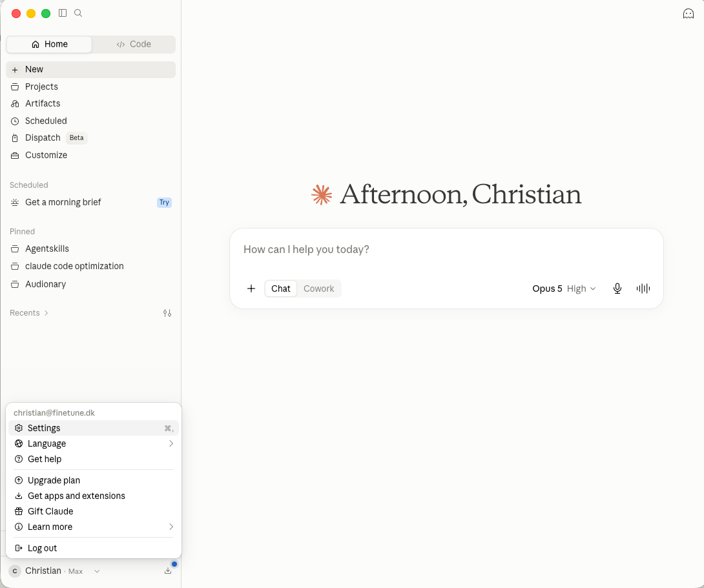Switch to the Home tab
The image size is (704, 588).
click(49, 45)
